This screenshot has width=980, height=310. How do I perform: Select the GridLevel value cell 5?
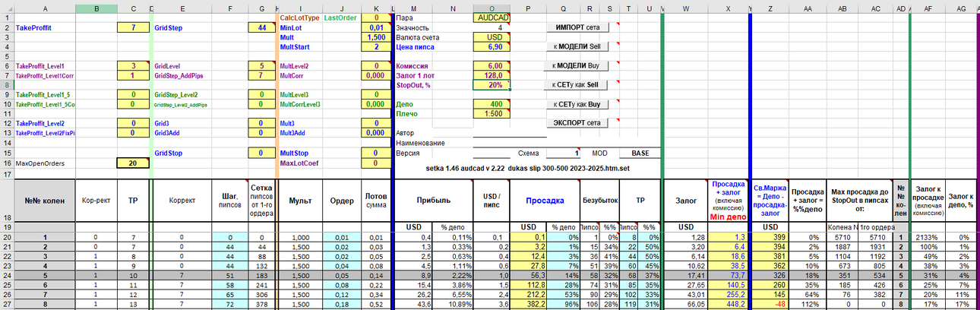(261, 66)
